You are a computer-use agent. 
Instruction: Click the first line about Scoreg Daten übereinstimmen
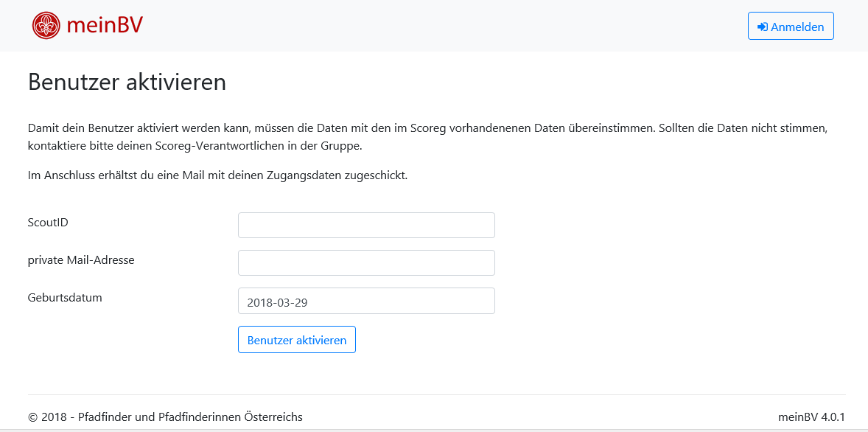[427, 128]
